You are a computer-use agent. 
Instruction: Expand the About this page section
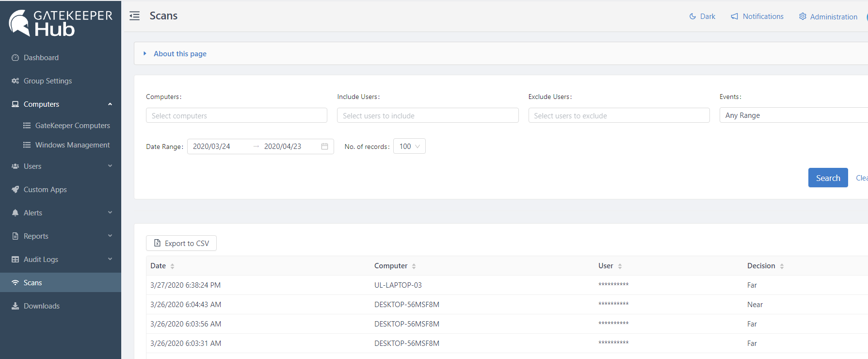[x=179, y=54]
